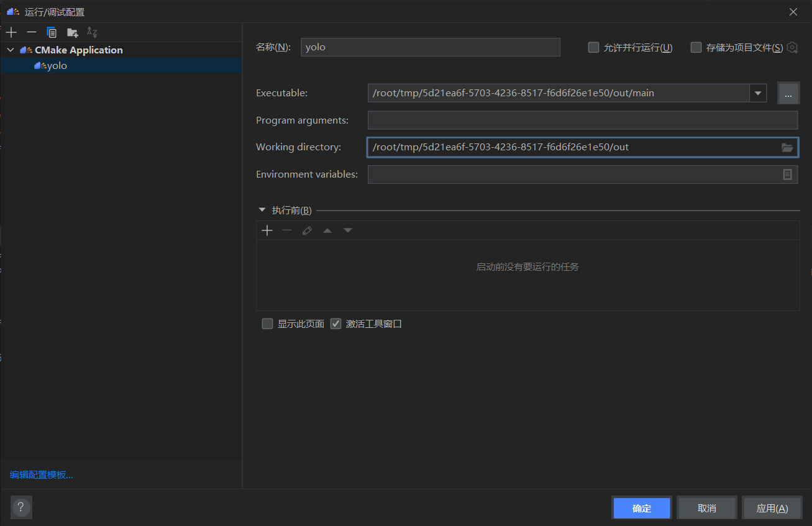This screenshot has width=812, height=526.
Task: Click the Executable path field
Action: [x=559, y=93]
